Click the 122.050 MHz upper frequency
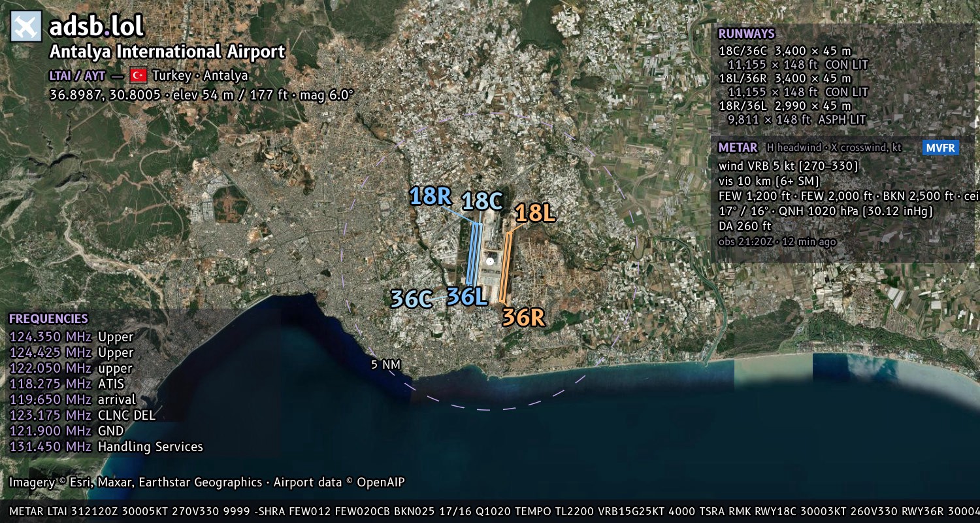The height and width of the screenshot is (523, 980). pyautogui.click(x=71, y=368)
